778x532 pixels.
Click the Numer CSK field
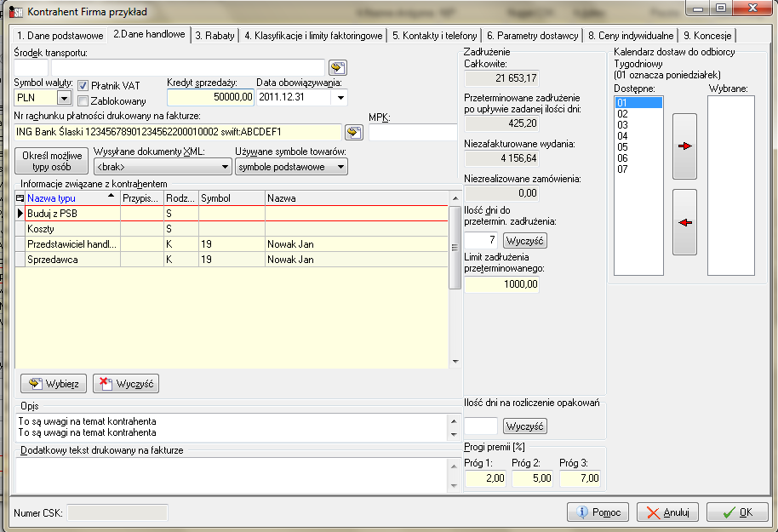click(x=117, y=512)
